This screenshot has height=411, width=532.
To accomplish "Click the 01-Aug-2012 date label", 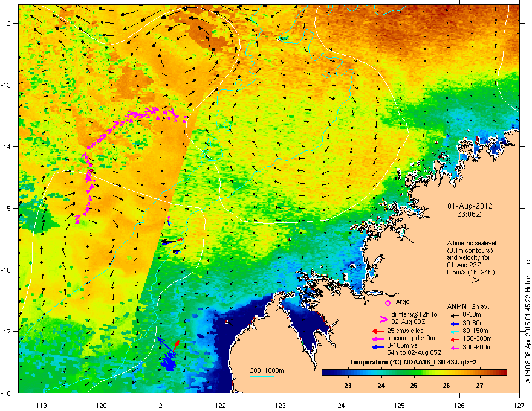I will 470,206.
